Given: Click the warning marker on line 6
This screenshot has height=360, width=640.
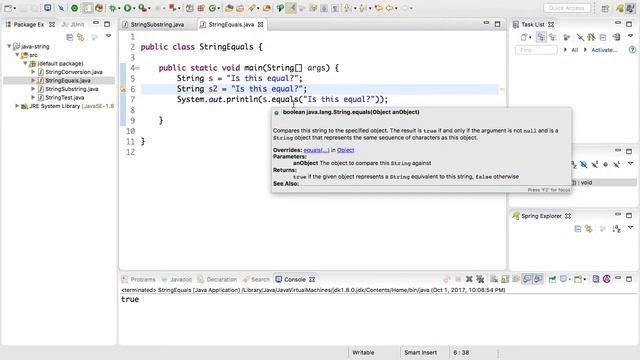Looking at the screenshot, I should 123,89.
